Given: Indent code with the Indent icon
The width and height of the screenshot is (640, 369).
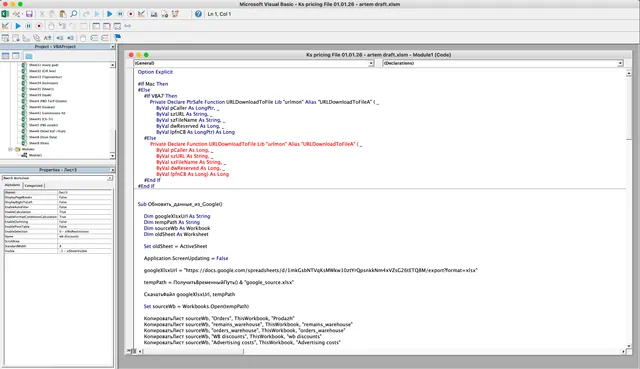Looking at the screenshot, I should [x=60, y=38].
